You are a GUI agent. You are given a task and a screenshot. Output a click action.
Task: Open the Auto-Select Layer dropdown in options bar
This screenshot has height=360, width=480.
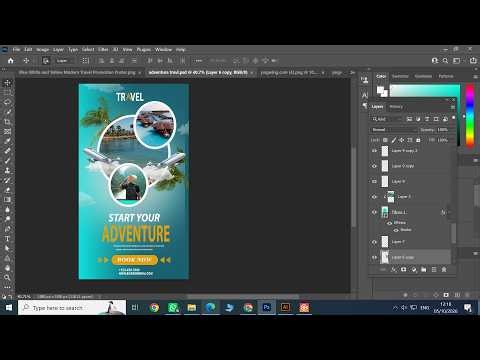tap(64, 61)
